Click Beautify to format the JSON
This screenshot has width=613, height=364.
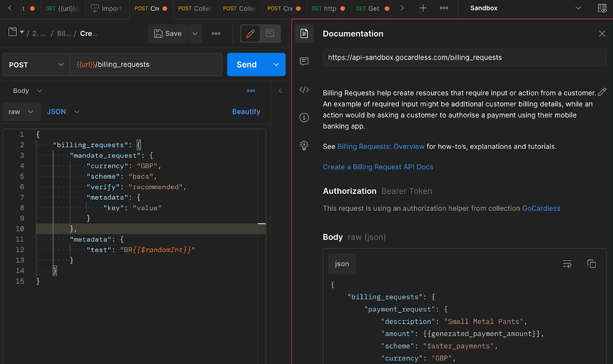[x=246, y=112]
